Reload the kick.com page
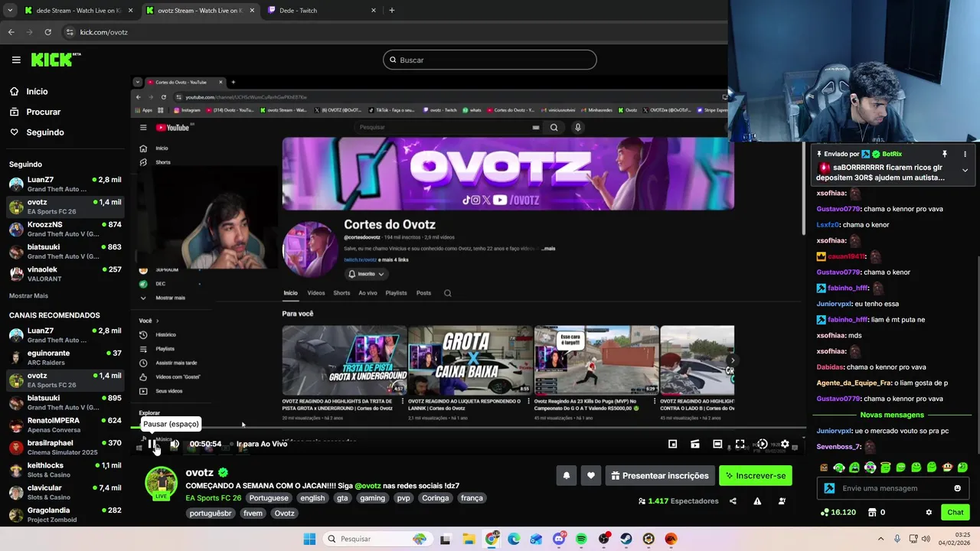Screen dimensions: 980x551 [47, 32]
